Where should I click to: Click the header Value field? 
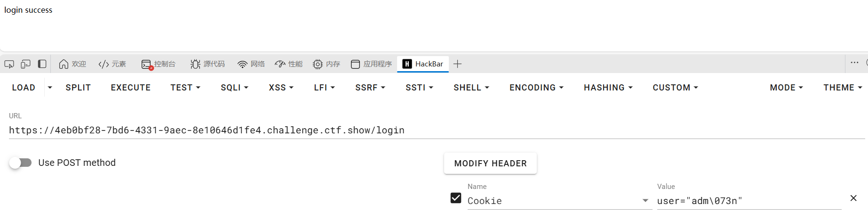(749, 201)
